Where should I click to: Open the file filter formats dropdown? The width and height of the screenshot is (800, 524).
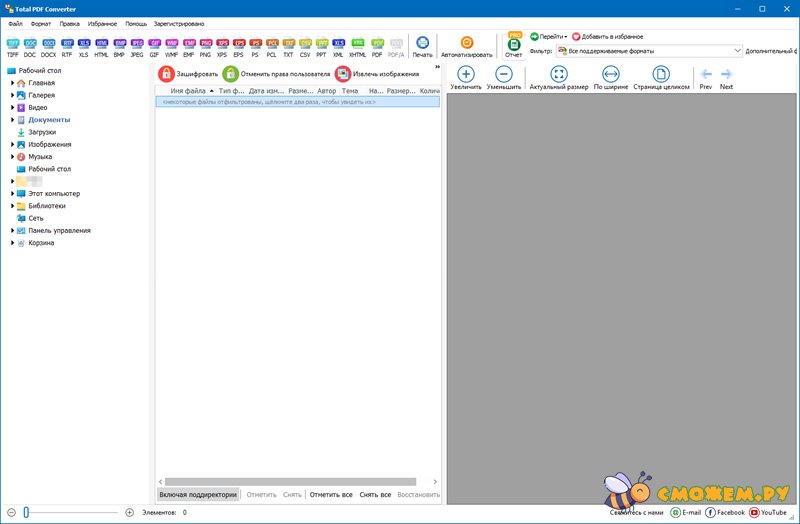[x=737, y=50]
